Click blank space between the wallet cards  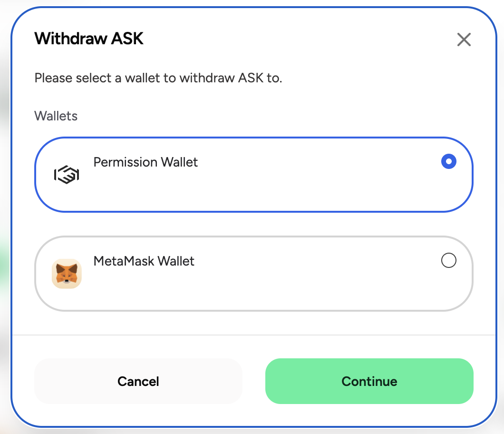(253, 224)
